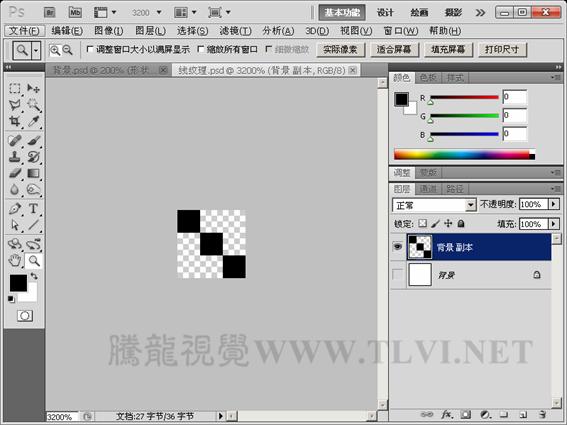The width and height of the screenshot is (567, 425).
Task: Toggle lock position
Action: 448,224
